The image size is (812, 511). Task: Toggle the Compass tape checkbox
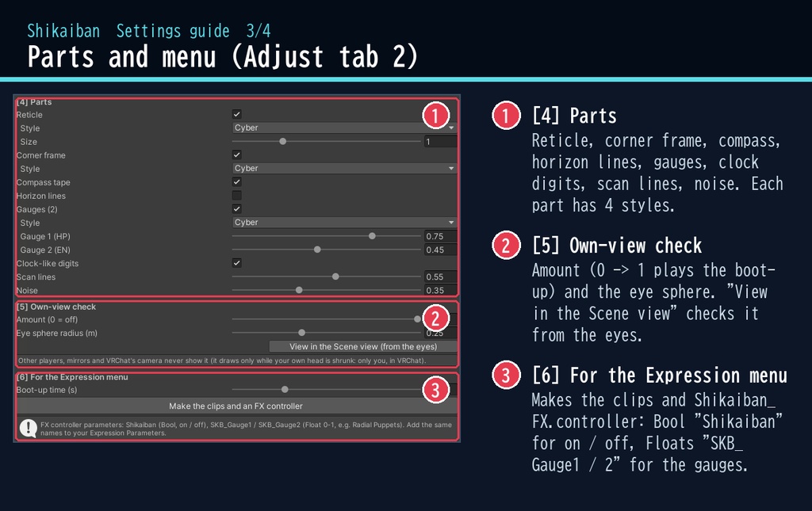(x=236, y=182)
